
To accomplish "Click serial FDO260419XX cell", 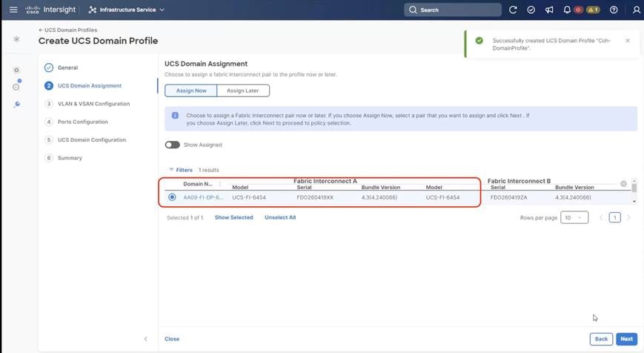I will coord(315,197).
